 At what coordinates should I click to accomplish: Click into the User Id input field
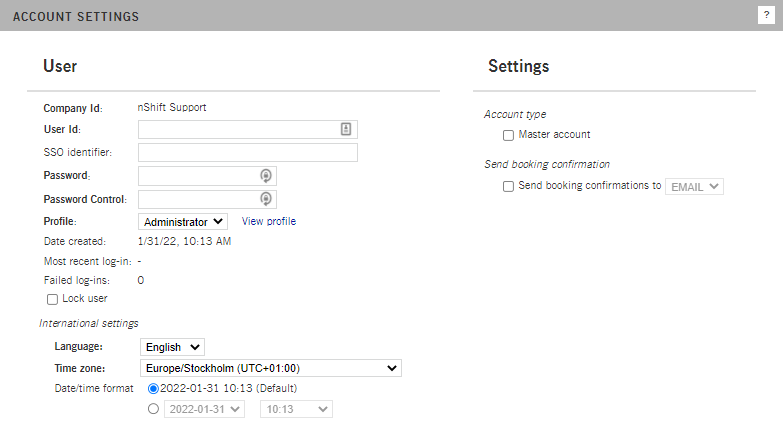click(238, 129)
